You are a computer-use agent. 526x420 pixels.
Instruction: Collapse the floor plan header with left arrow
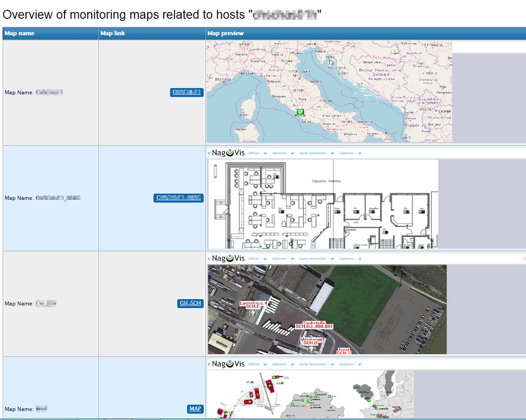click(x=209, y=153)
